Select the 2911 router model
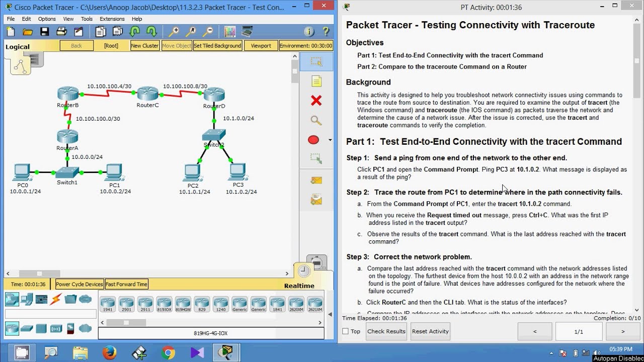The height and width of the screenshot is (362, 644). [145, 304]
